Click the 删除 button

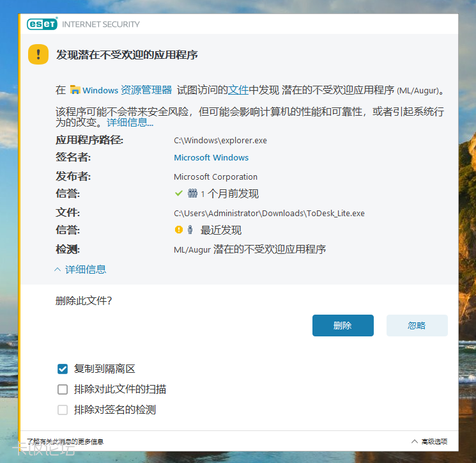coord(343,326)
